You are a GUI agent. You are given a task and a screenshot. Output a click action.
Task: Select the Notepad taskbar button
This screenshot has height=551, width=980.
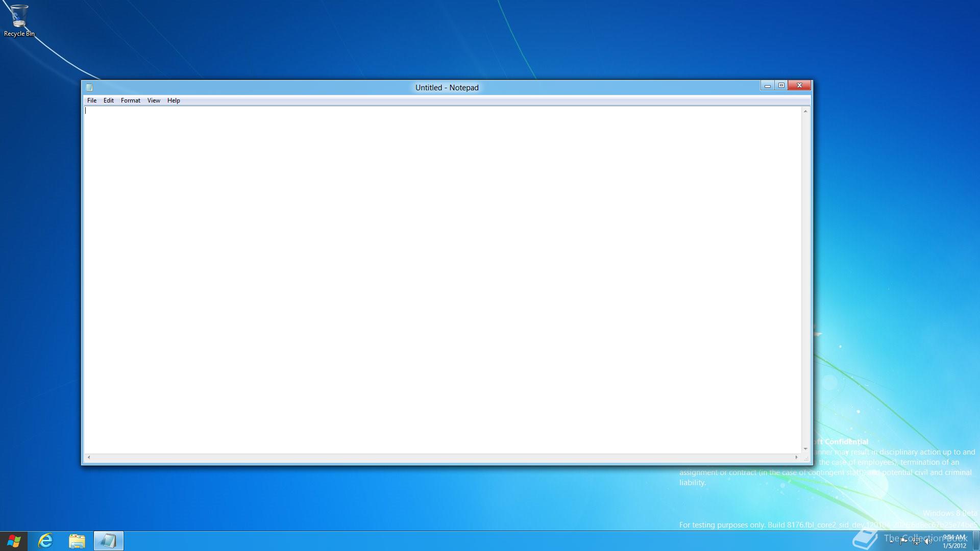click(x=109, y=541)
